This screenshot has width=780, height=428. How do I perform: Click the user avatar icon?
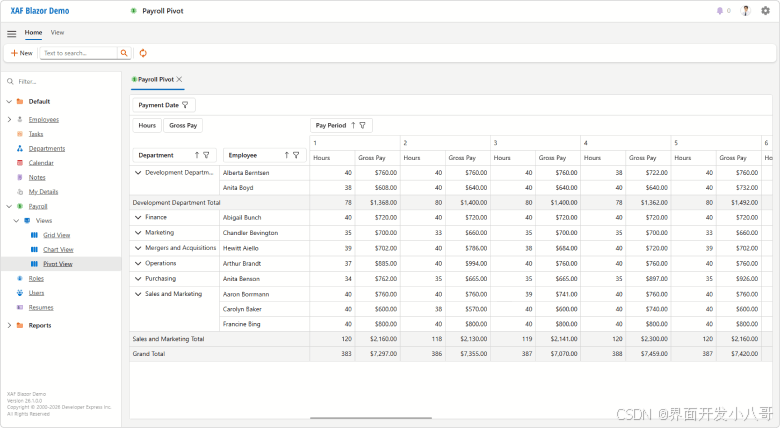(745, 10)
